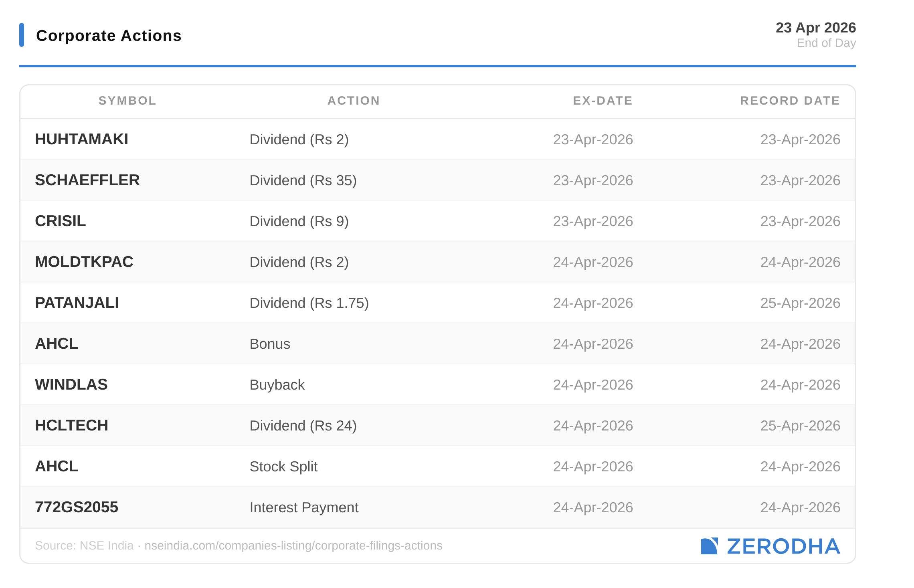Viewport: 914px width, 588px height.
Task: Click the EX-DATE column header
Action: point(603,101)
